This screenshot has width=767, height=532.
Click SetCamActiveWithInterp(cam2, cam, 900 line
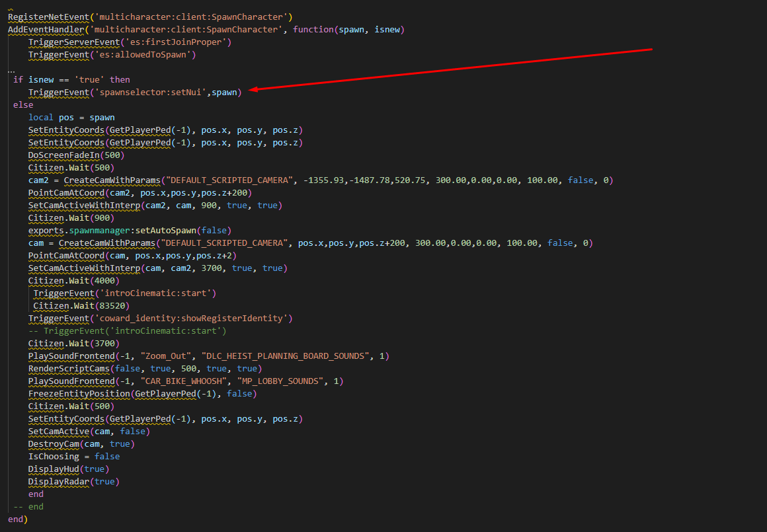155,206
